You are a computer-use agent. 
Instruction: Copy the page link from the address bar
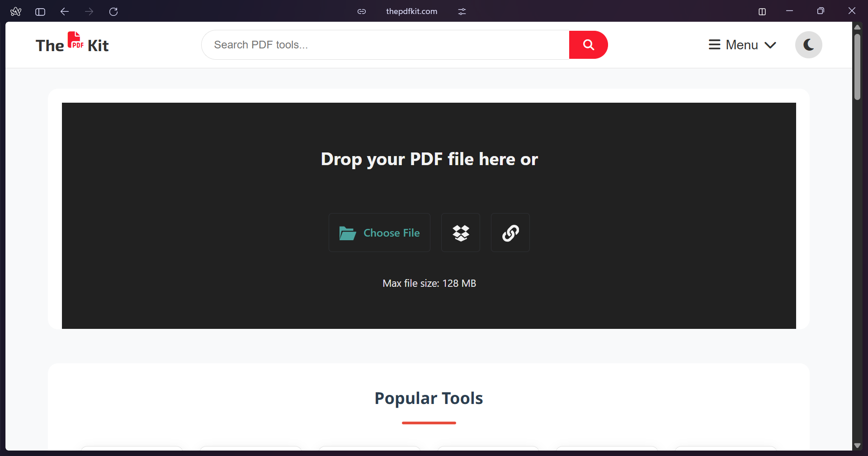pos(362,11)
